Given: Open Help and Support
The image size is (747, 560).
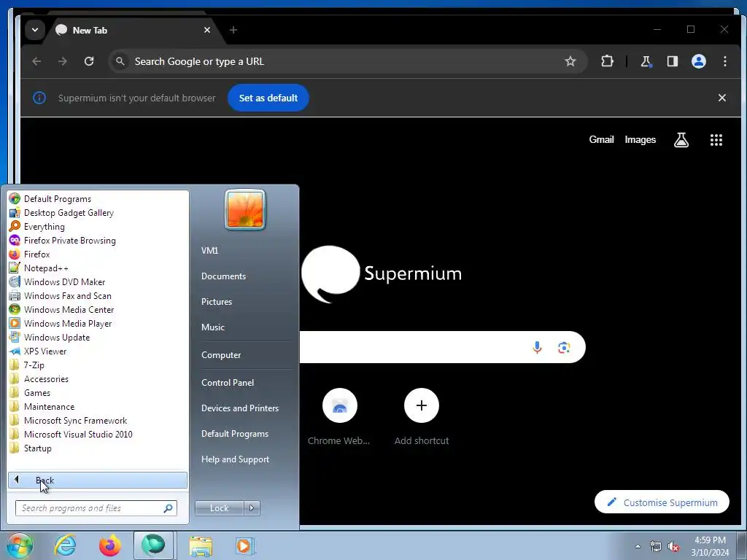Looking at the screenshot, I should coord(236,459).
